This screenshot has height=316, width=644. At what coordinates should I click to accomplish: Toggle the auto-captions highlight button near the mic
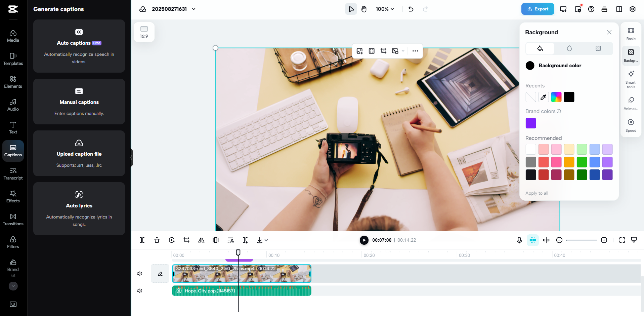532,240
